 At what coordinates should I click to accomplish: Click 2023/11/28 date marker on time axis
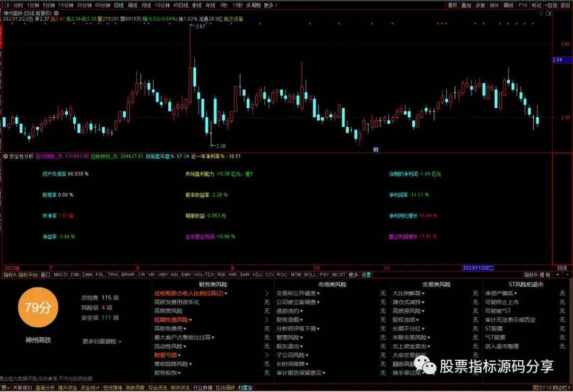click(478, 268)
